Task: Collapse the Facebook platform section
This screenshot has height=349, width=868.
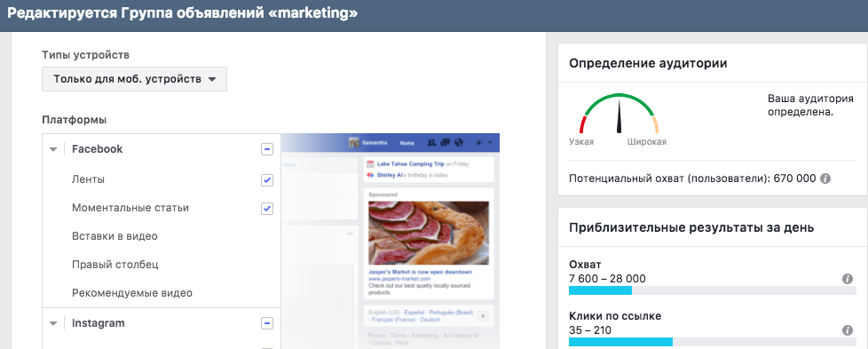Action: [x=53, y=149]
